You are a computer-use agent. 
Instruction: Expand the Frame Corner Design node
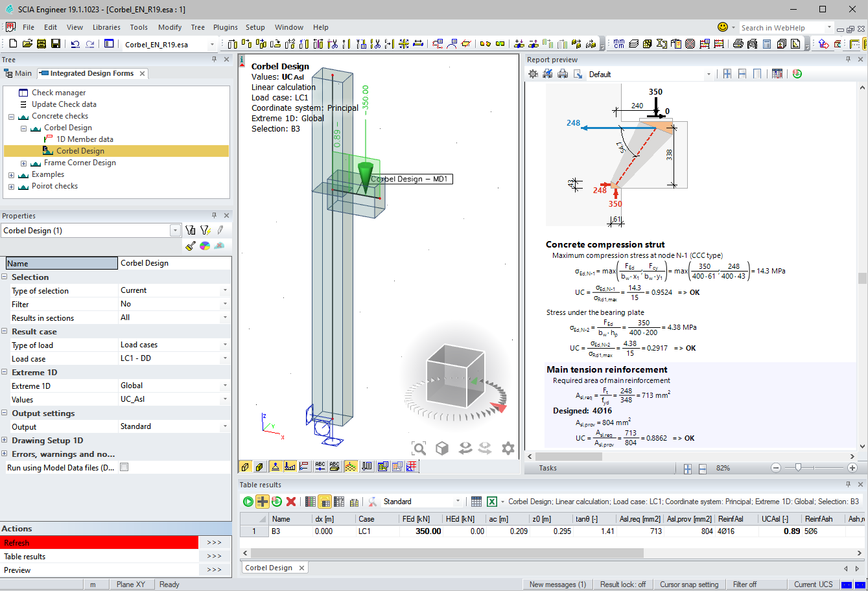[23, 163]
